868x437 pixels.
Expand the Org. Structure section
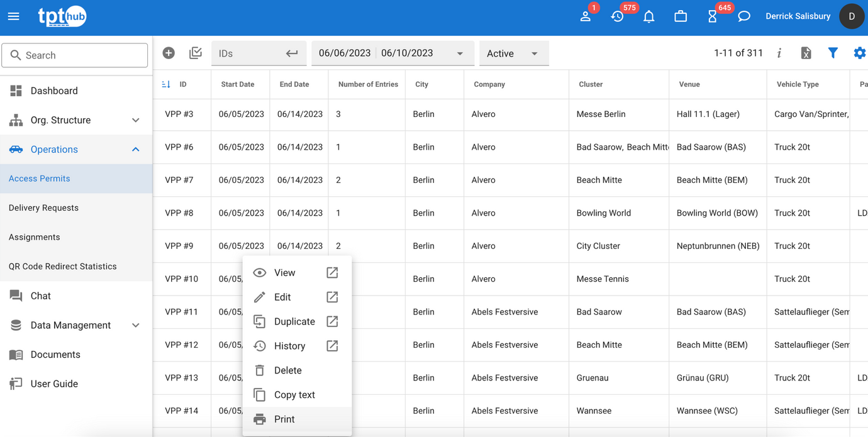click(x=76, y=120)
